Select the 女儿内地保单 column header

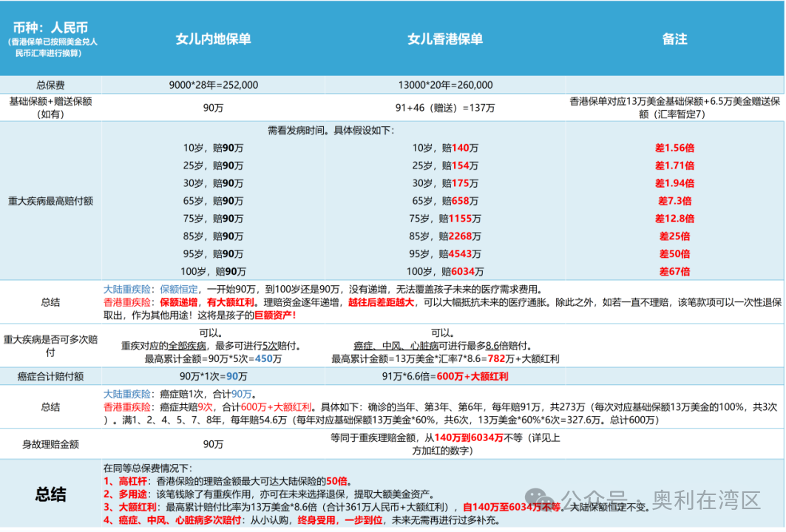(213, 39)
